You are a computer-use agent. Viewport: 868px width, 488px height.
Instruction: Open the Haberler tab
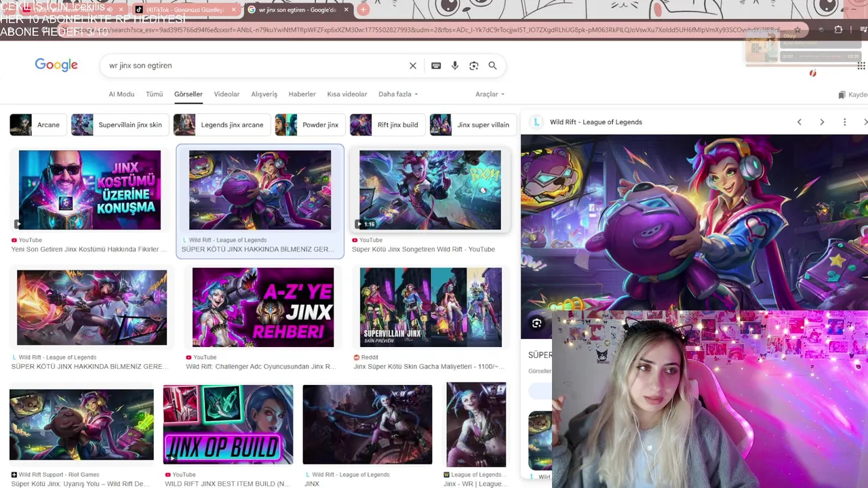tap(302, 94)
